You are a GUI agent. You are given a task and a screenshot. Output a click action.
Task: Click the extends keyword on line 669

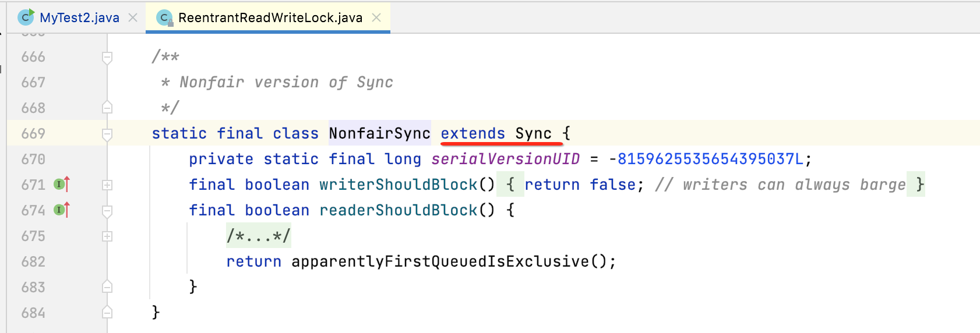coord(473,133)
